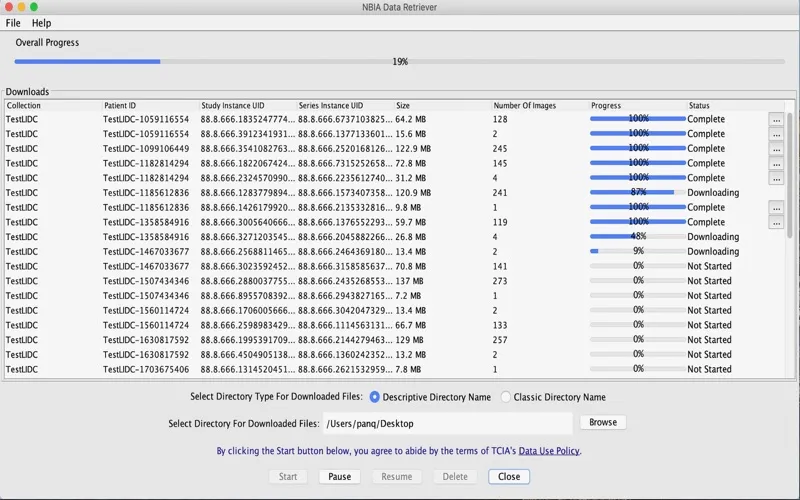The image size is (800, 500).
Task: Click the 120.9 MB size cell
Action: (413, 193)
